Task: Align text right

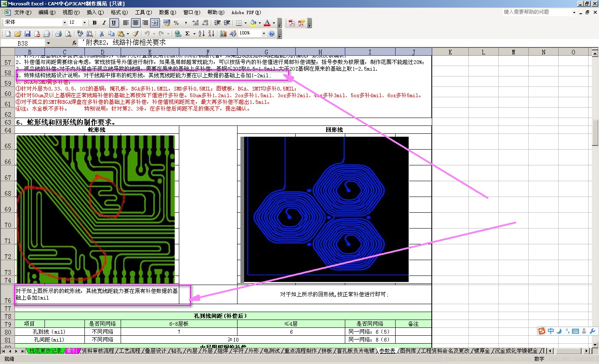Action: pos(145,23)
